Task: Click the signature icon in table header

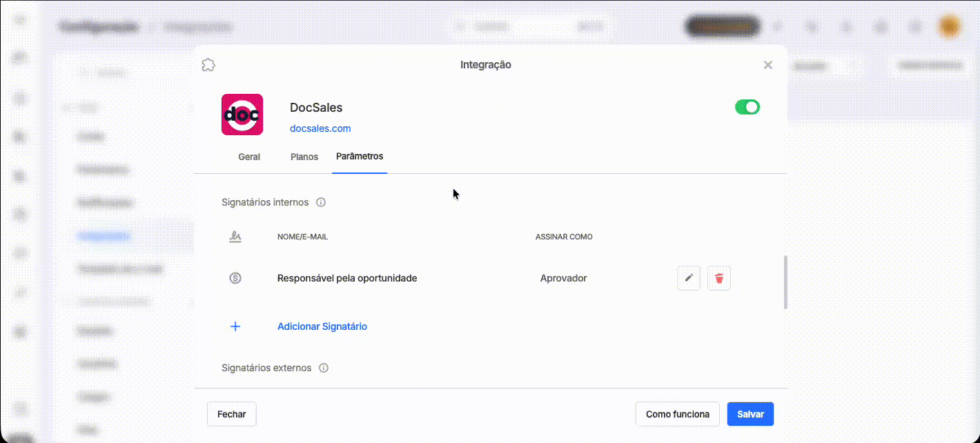Action: [x=235, y=237]
